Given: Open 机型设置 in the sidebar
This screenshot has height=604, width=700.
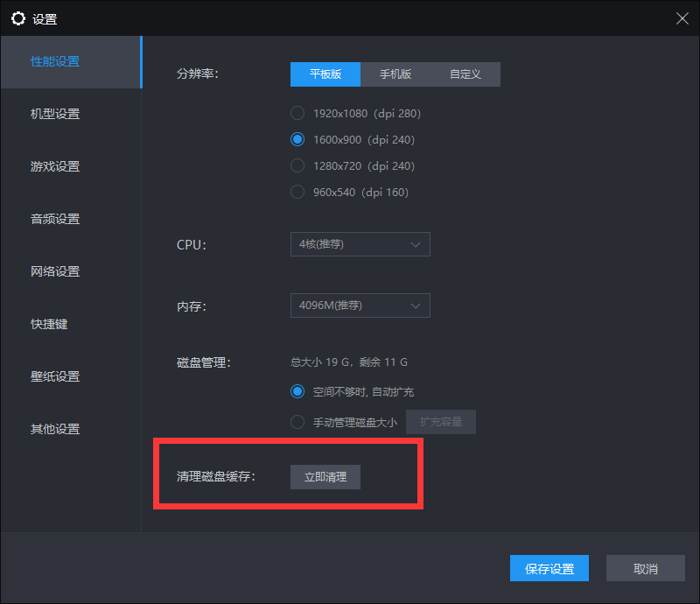Looking at the screenshot, I should pos(55,114).
